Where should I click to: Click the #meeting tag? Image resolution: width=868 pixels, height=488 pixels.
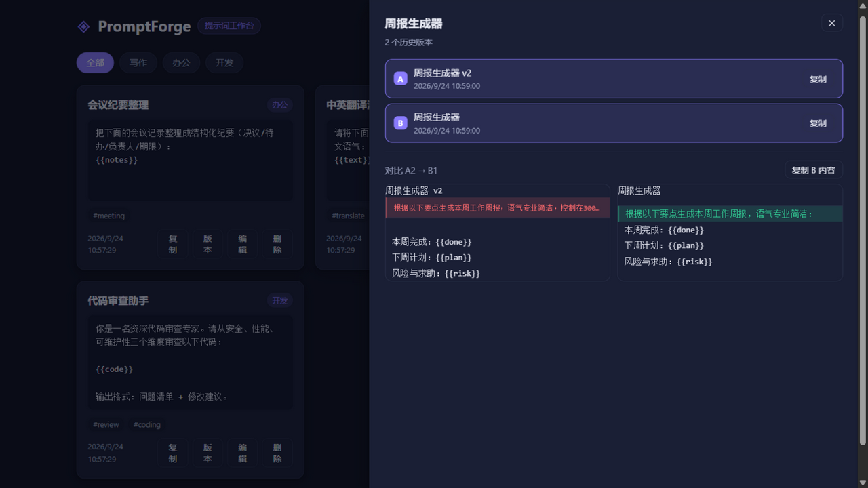pos(108,216)
